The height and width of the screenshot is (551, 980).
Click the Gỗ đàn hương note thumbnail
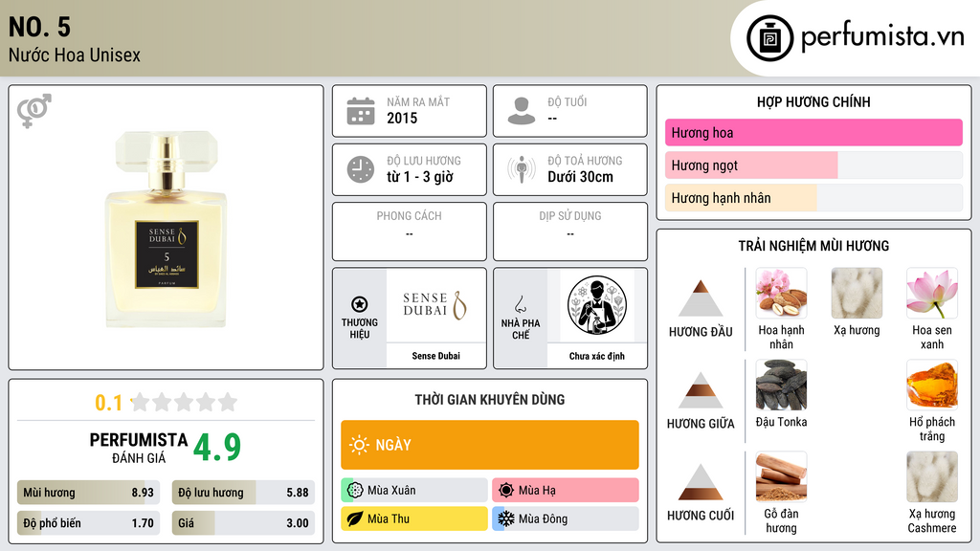pos(781,476)
